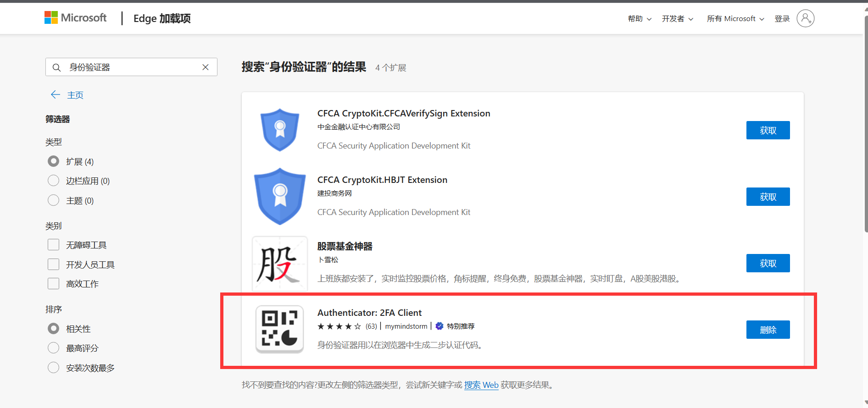This screenshot has height=408, width=868.
Task: Open the CFCA CryptoKit.CFCAVerifySign Extension title
Action: tap(404, 113)
